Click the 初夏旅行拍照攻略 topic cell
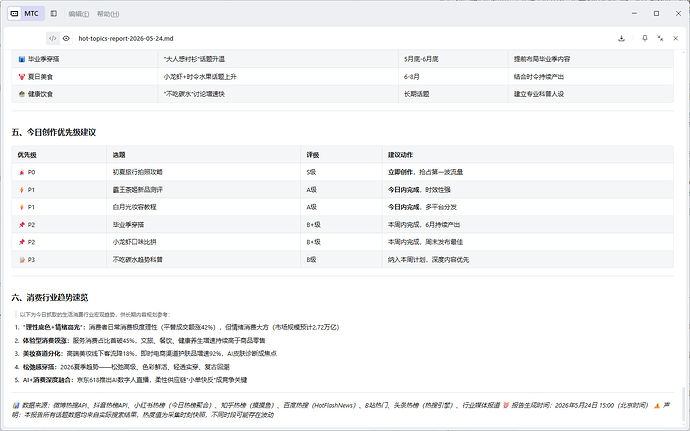690x431 pixels. pos(204,172)
